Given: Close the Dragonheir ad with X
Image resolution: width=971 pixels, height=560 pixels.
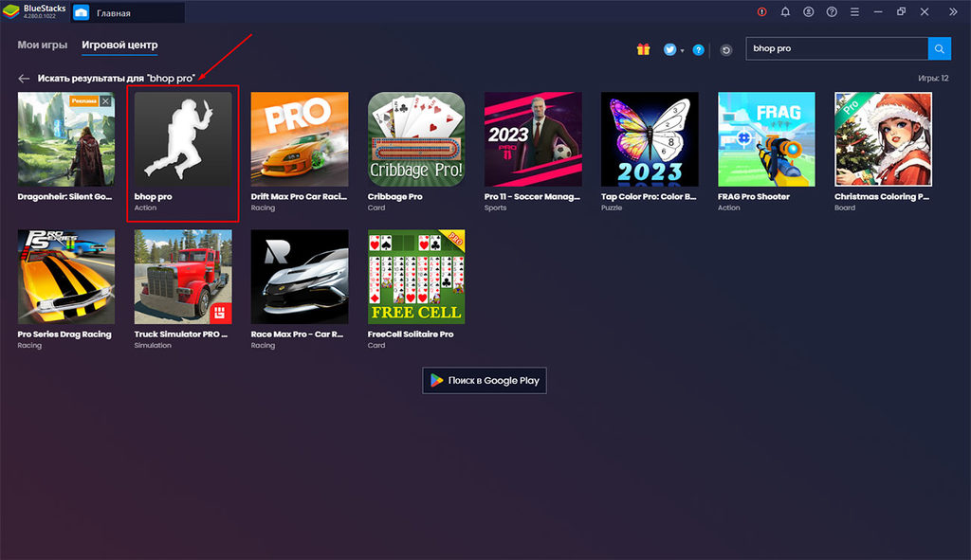Looking at the screenshot, I should click(106, 100).
